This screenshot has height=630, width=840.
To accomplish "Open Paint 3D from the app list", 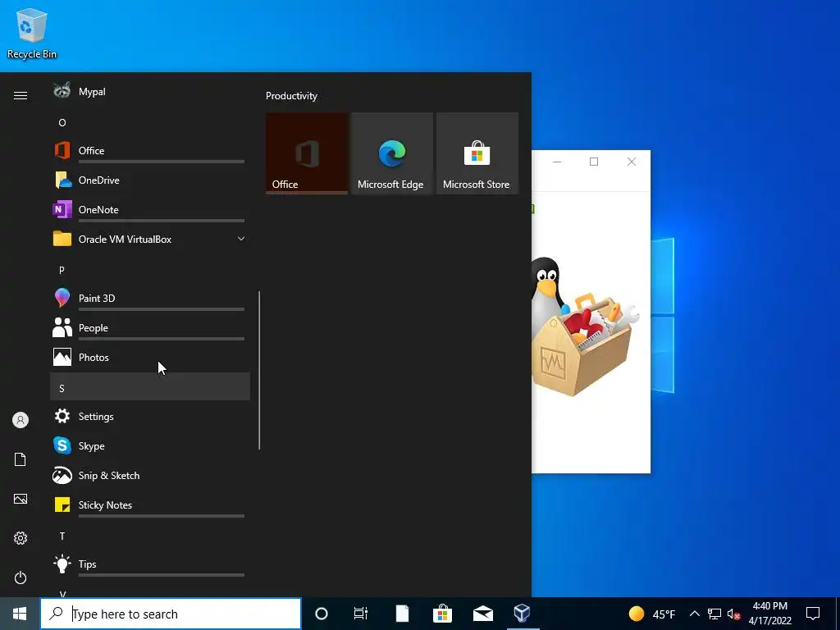I will coord(150,299).
